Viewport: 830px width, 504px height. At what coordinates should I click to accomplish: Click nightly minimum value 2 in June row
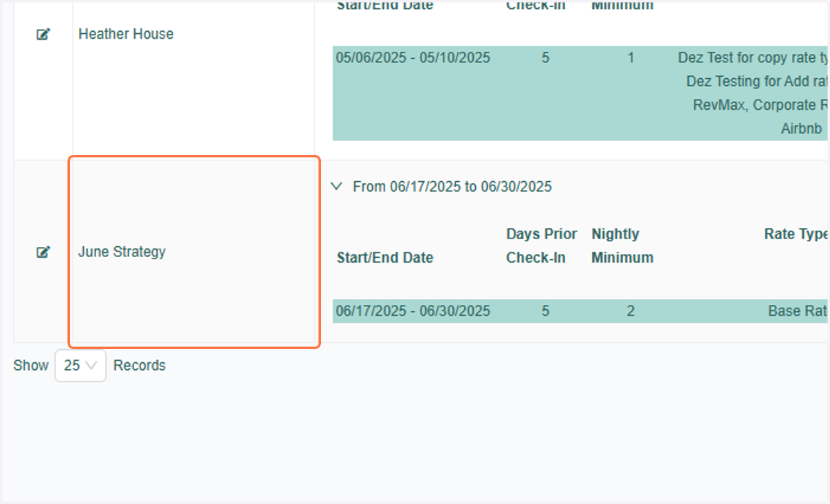click(631, 311)
